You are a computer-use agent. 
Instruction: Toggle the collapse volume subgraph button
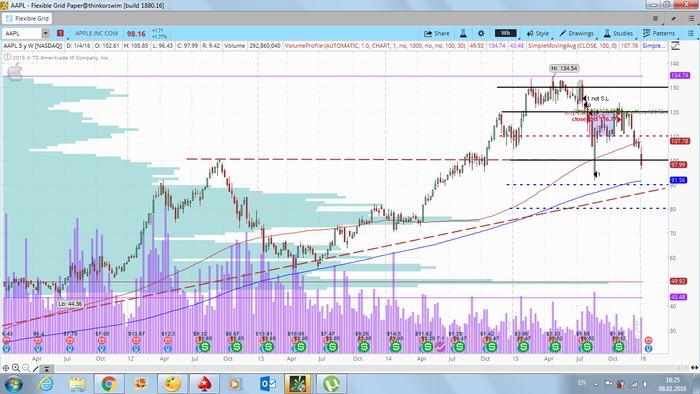pos(46,369)
